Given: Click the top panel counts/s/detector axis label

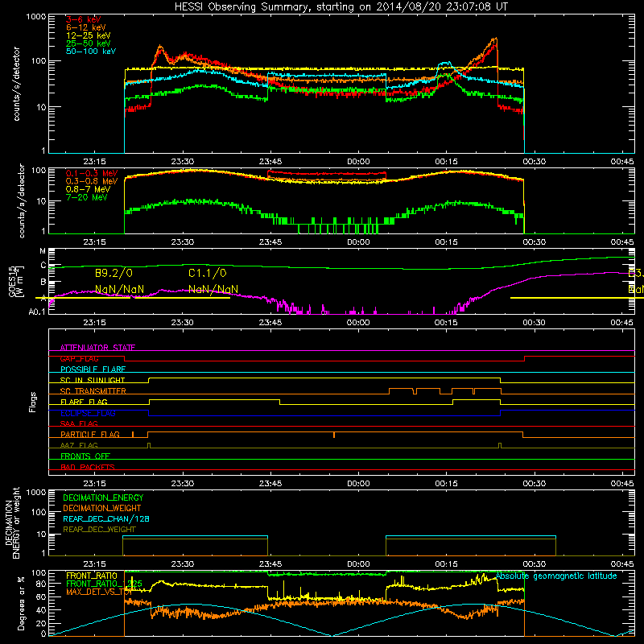Looking at the screenshot, I should coord(16,84).
